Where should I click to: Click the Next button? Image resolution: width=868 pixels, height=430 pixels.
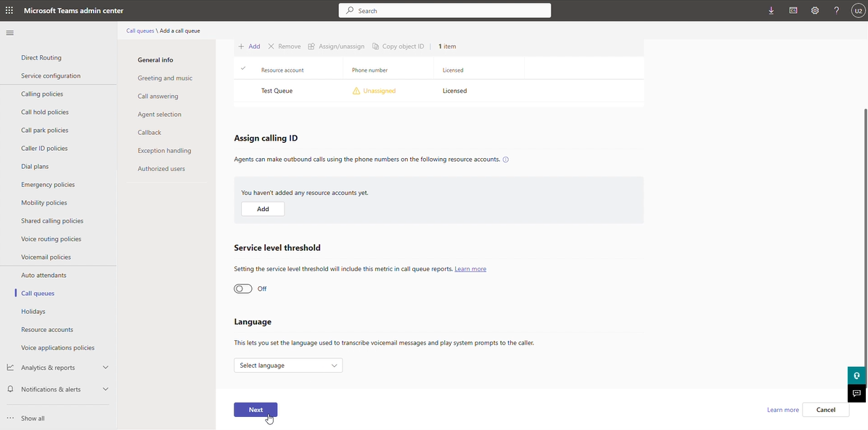[255, 410]
